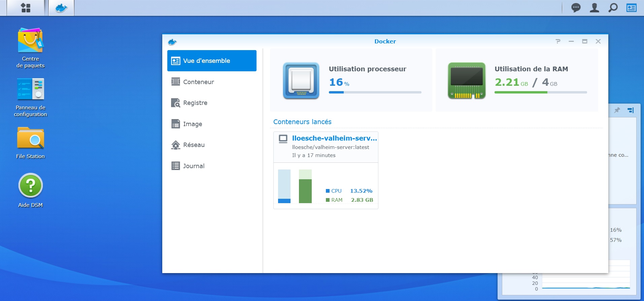Click the container RAM bar chart
The height and width of the screenshot is (301, 644).
(305, 186)
